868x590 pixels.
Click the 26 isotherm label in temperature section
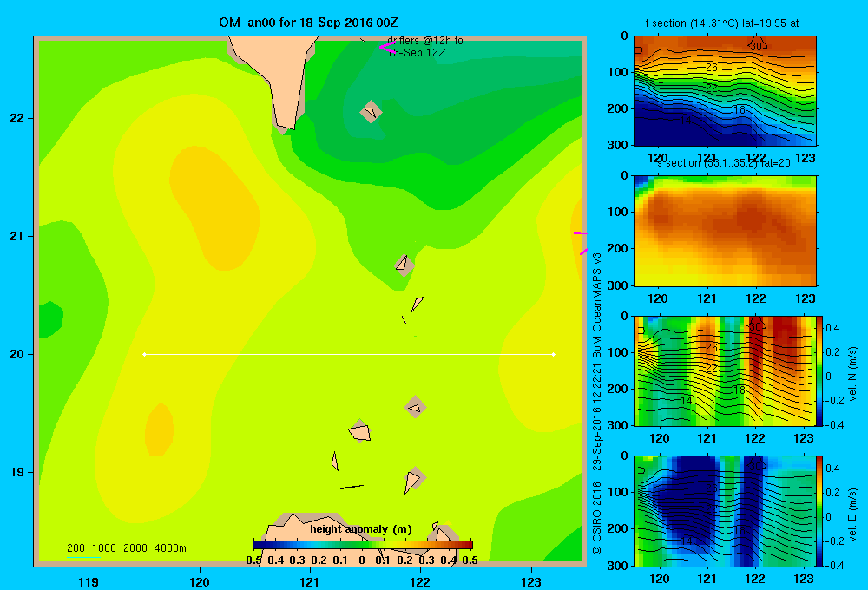pyautogui.click(x=712, y=67)
